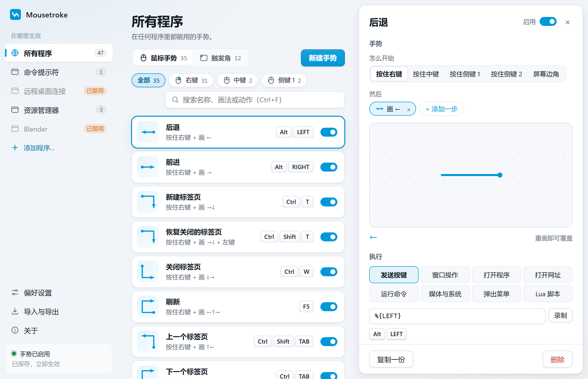Remove the 画 ← step with its x
Viewport: 588px width, 379px height.
409,109
